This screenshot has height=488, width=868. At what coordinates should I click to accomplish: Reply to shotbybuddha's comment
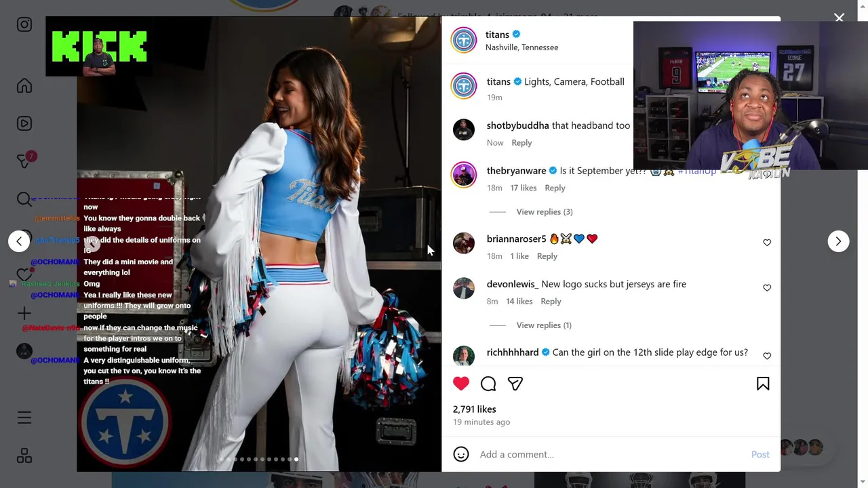[x=521, y=143]
